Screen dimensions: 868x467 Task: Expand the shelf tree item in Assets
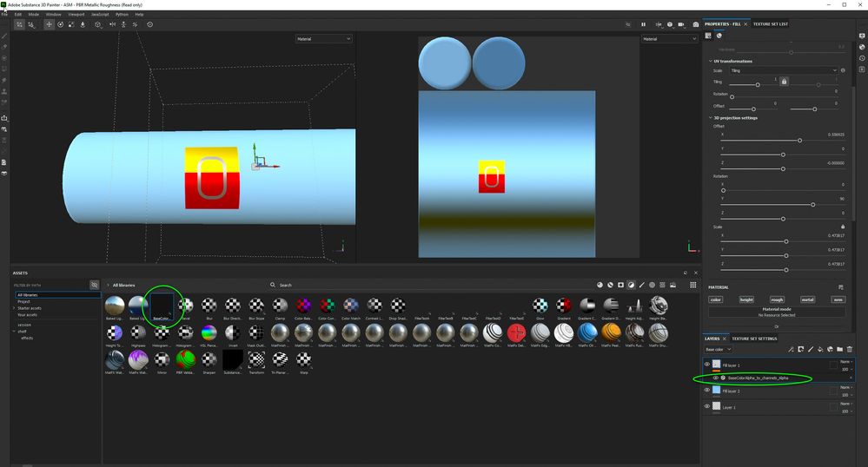coord(15,332)
